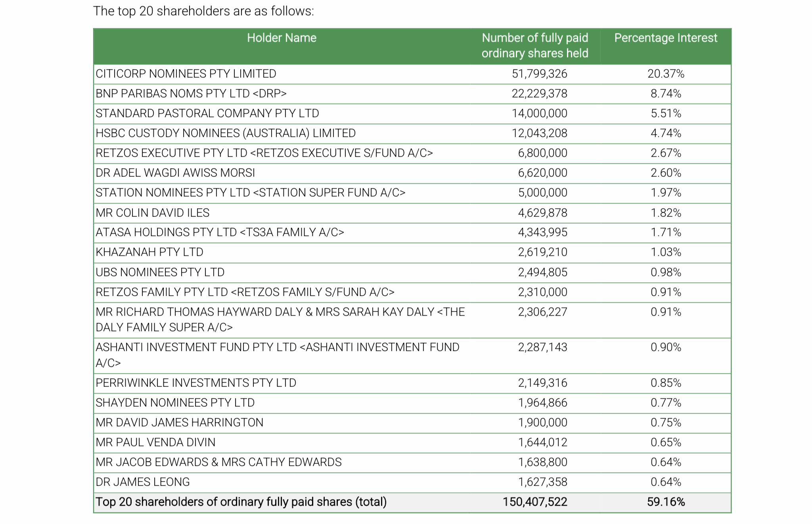The image size is (812, 524).
Task: Click the 2.60% percentage cell
Action: click(x=666, y=173)
